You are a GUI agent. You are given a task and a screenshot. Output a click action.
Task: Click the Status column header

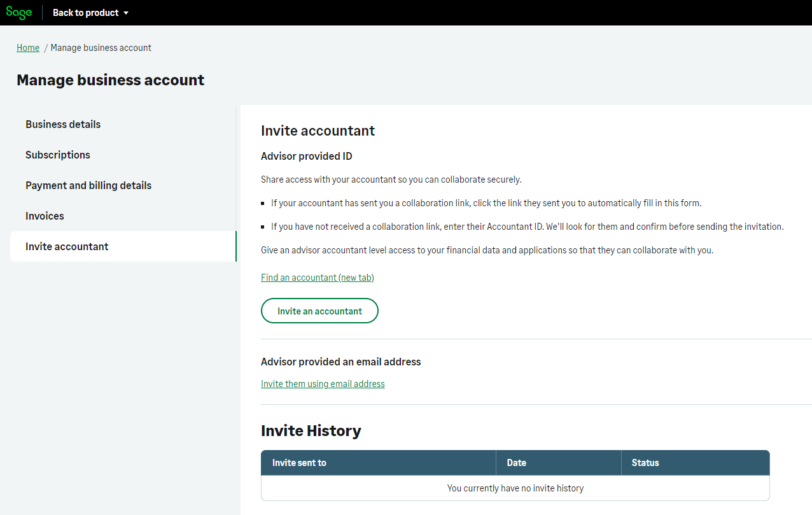[645, 463]
